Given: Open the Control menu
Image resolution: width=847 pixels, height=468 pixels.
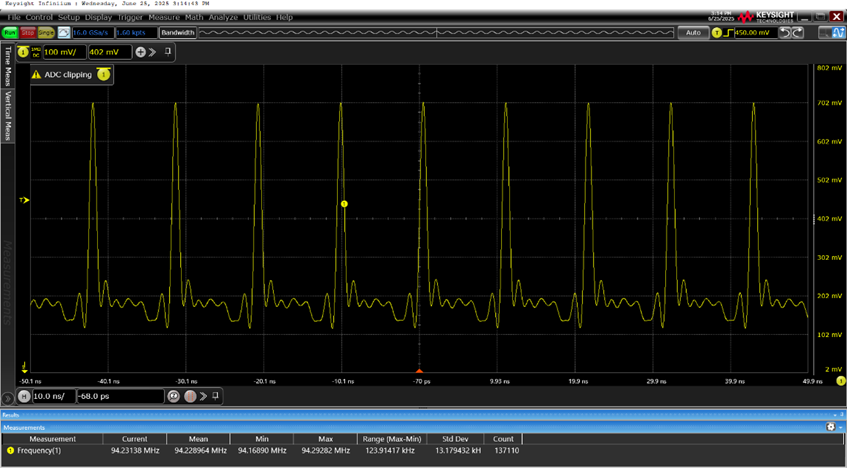Looking at the screenshot, I should pos(39,17).
